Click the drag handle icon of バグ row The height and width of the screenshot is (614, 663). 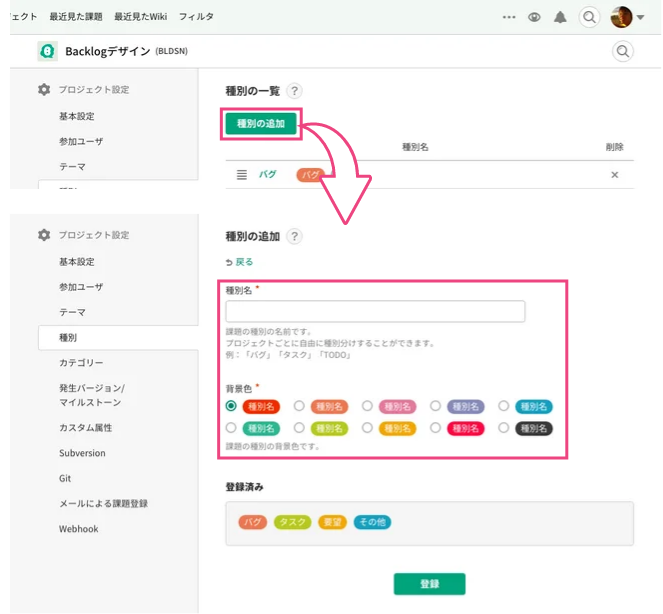[241, 175]
